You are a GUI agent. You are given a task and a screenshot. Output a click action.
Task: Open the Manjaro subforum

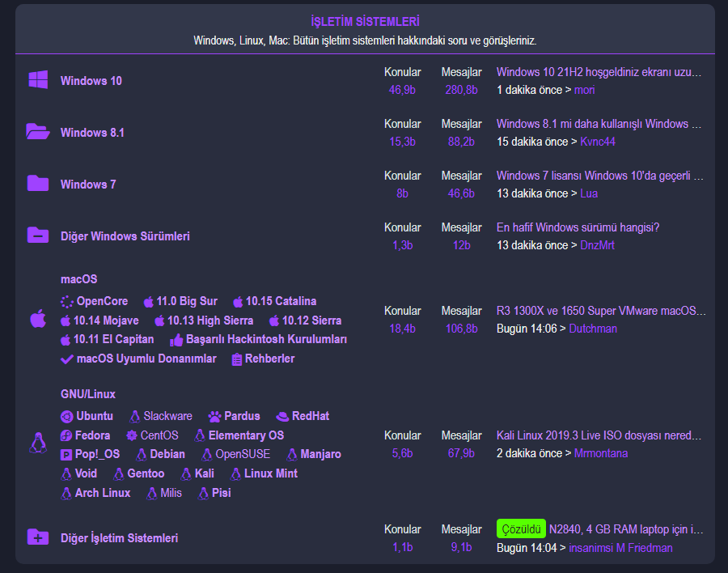320,454
